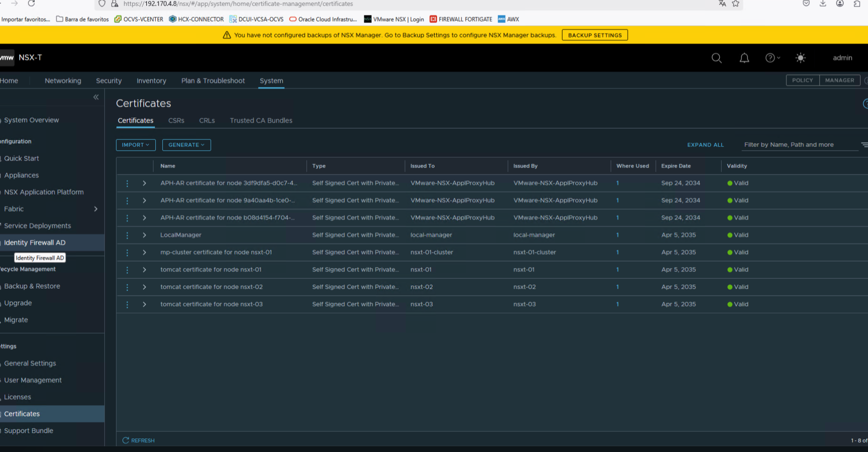Expand the tomcat certificate for nsxt-02 row
Viewport: 868px width, 452px height.
click(x=145, y=287)
